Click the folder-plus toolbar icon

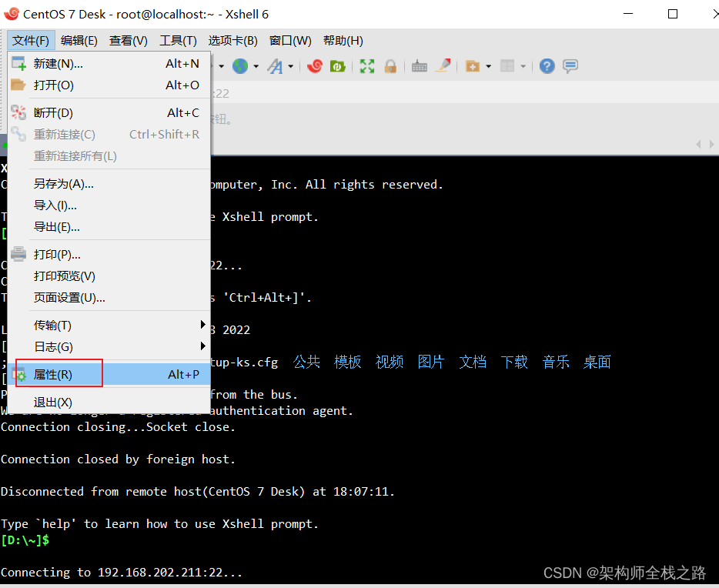click(x=473, y=66)
